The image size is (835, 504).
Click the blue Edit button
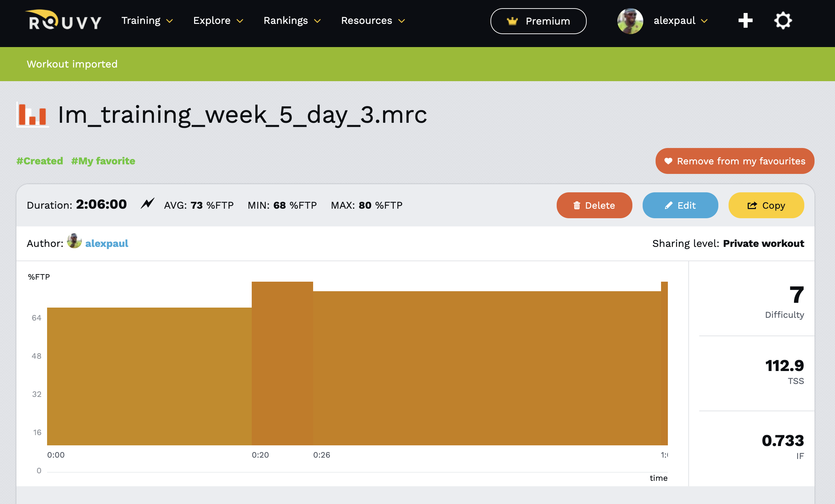click(680, 205)
